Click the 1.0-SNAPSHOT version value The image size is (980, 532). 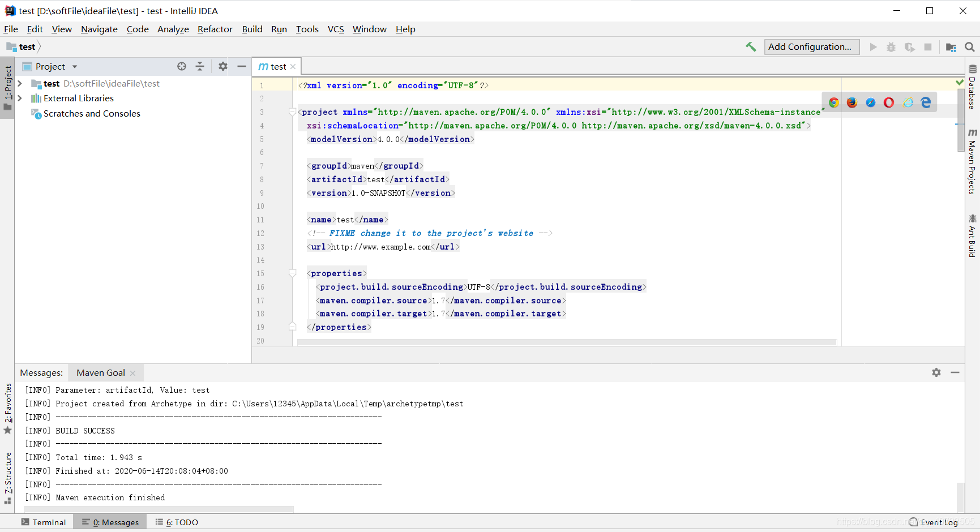pyautogui.click(x=379, y=193)
